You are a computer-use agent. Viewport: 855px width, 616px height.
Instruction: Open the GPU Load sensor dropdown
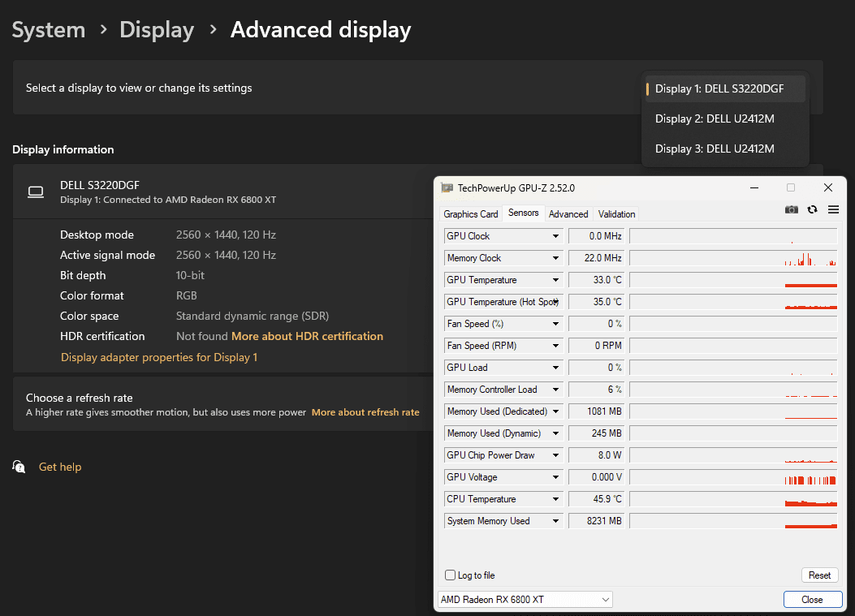555,368
